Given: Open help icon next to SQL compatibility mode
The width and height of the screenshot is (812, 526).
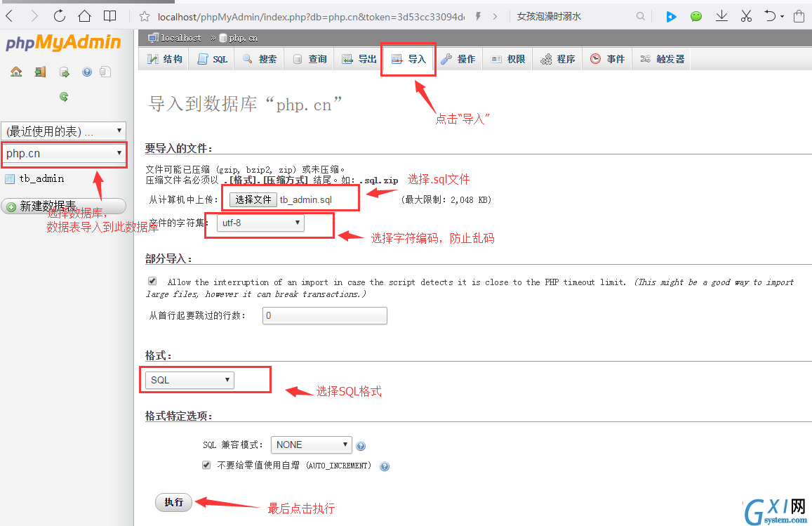Looking at the screenshot, I should click(x=361, y=446).
